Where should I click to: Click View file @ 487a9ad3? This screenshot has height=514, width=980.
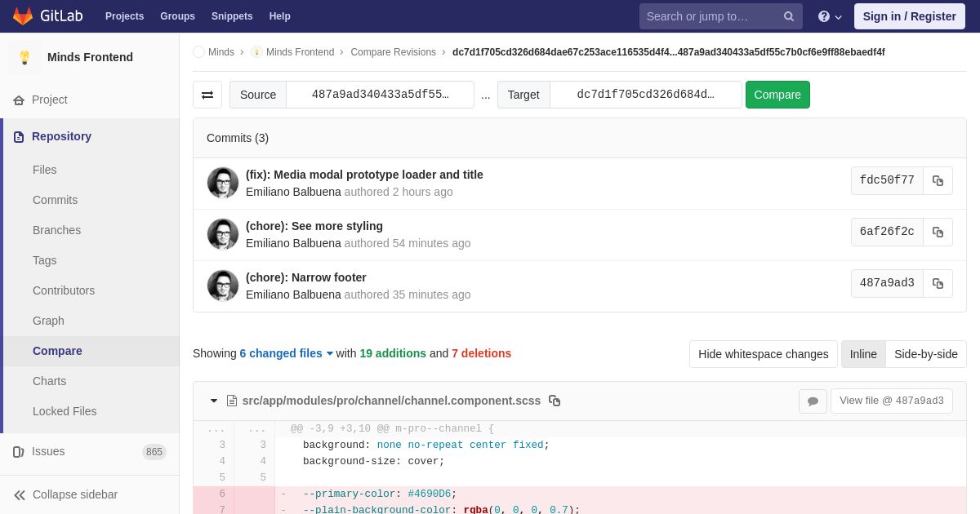[891, 401]
